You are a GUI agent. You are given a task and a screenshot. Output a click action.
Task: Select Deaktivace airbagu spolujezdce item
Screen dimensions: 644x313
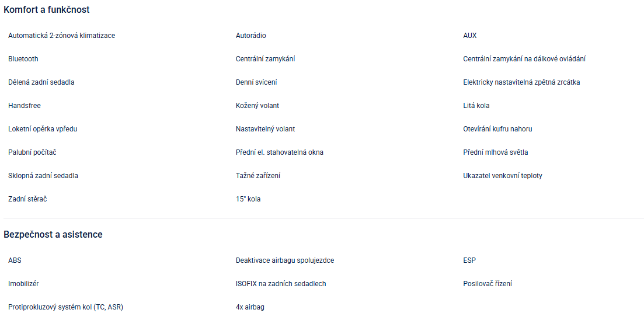click(284, 260)
